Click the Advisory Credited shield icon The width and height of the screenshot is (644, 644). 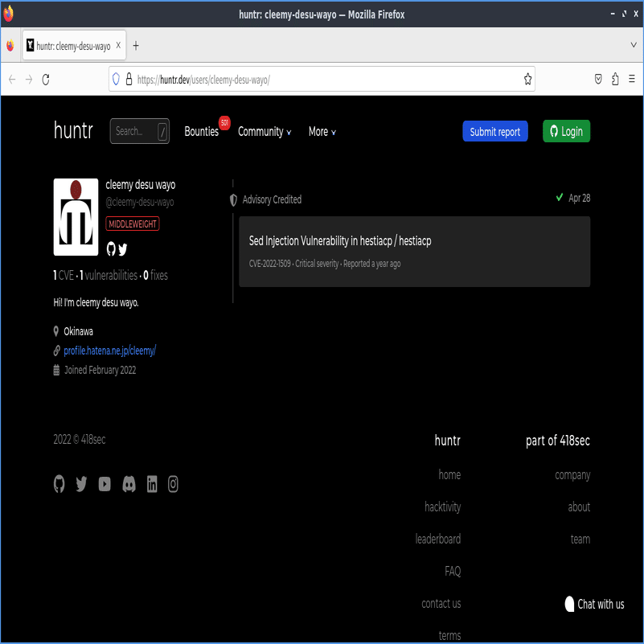point(233,200)
